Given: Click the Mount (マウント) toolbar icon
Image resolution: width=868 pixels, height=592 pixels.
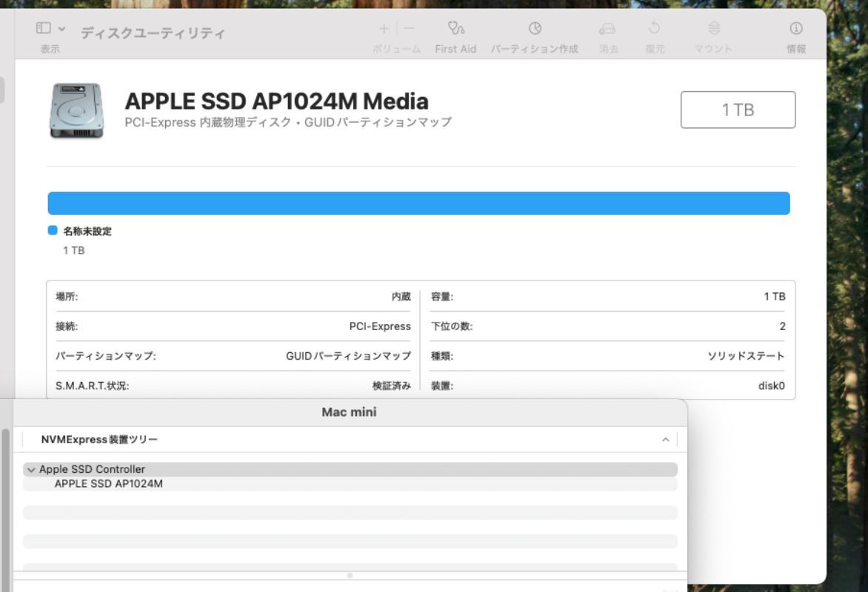Looking at the screenshot, I should 714,28.
